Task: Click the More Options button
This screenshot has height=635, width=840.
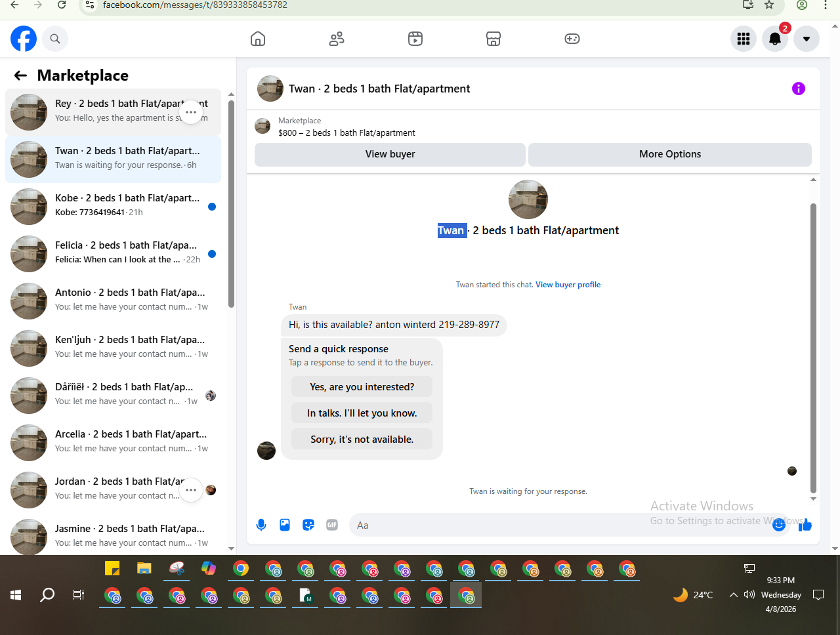Action: [670, 154]
